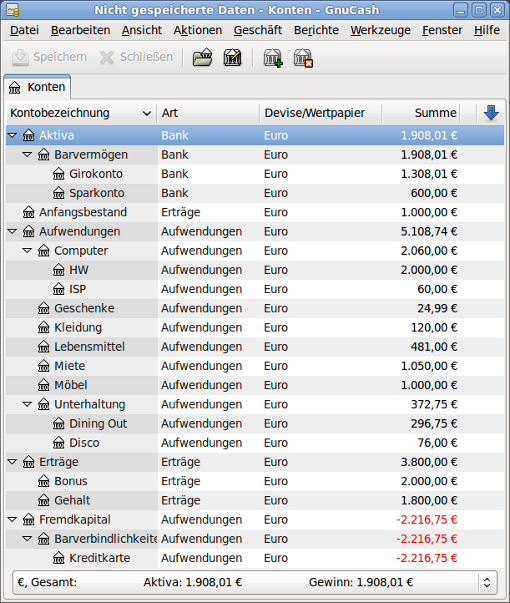Click the edit account toolbar icon

tap(233, 58)
